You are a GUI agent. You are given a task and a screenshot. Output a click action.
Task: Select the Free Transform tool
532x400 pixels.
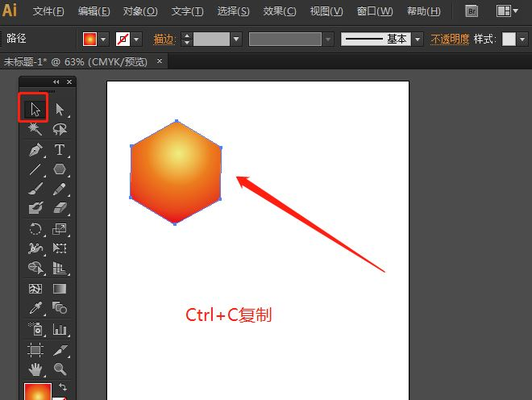coord(60,248)
